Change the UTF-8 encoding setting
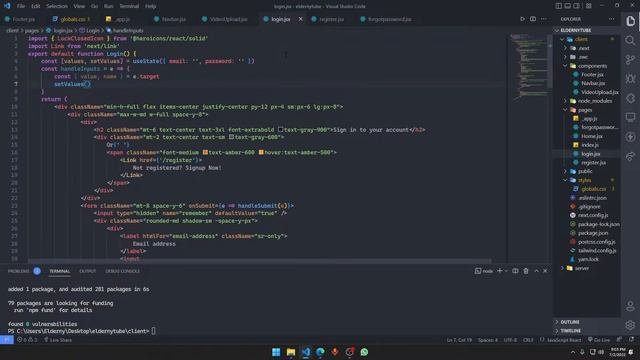This screenshot has height=360, width=640. 510,340
